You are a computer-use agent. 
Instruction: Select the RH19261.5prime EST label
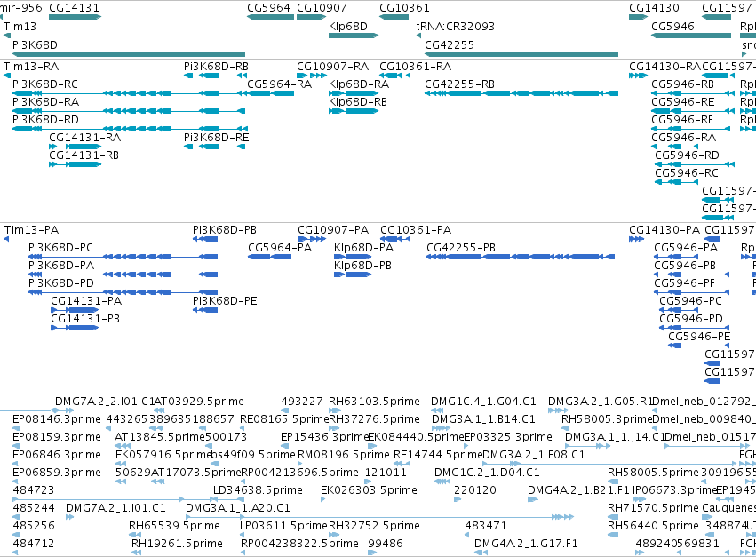pyautogui.click(x=178, y=544)
